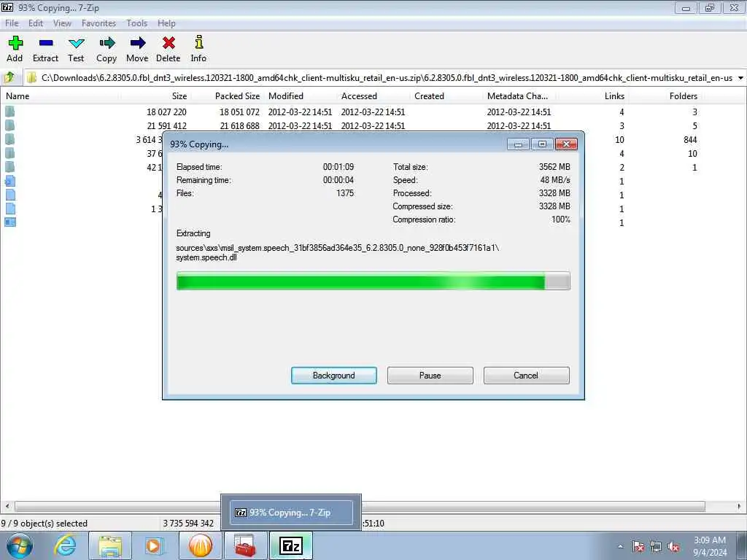Viewport: 747px width, 560px height.
Task: Click Speed value 48 MB/s
Action: click(x=555, y=180)
